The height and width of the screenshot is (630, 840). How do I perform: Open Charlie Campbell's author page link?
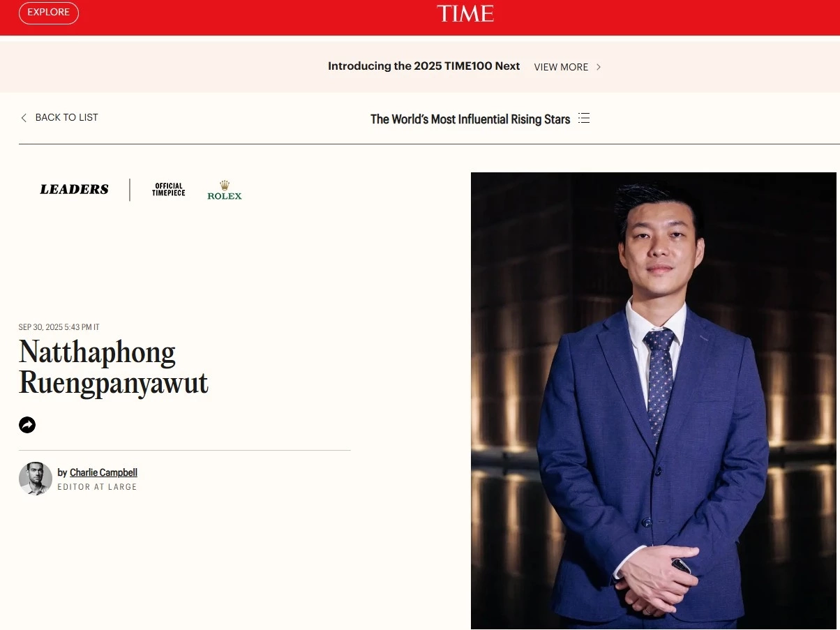(103, 473)
